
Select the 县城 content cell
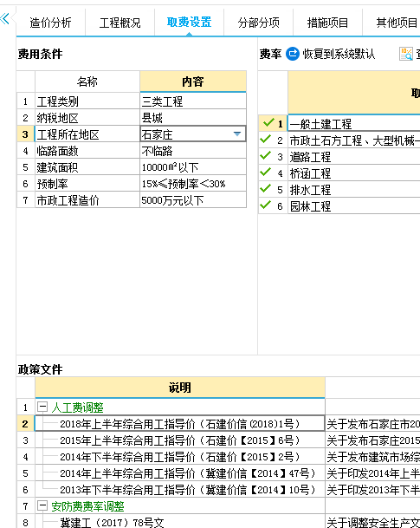(193, 118)
